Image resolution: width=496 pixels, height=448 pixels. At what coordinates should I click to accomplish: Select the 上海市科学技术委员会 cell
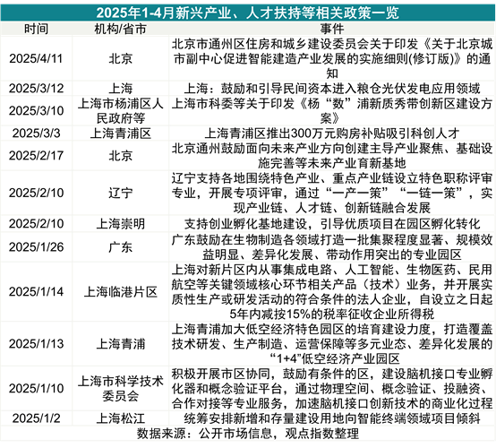point(120,389)
